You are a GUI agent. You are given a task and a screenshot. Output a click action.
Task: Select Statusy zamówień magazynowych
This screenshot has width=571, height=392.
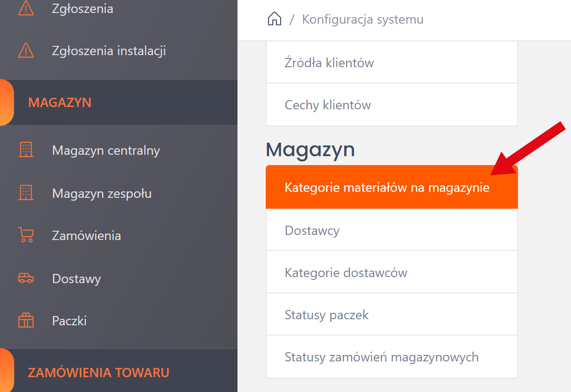381,357
